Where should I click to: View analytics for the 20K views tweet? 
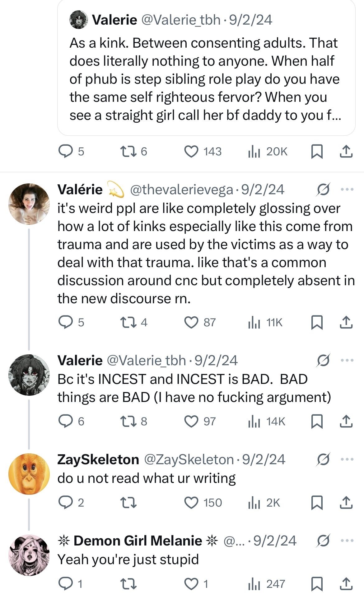[x=254, y=152]
